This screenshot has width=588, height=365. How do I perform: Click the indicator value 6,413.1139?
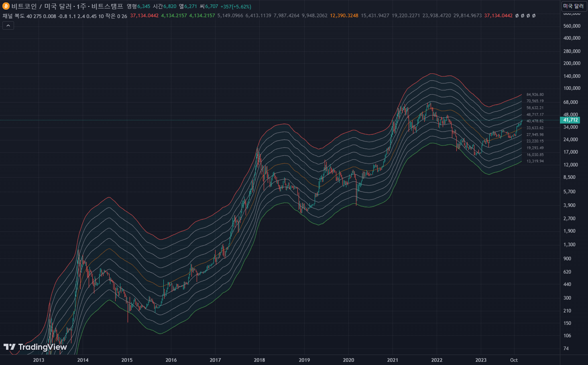(258, 16)
